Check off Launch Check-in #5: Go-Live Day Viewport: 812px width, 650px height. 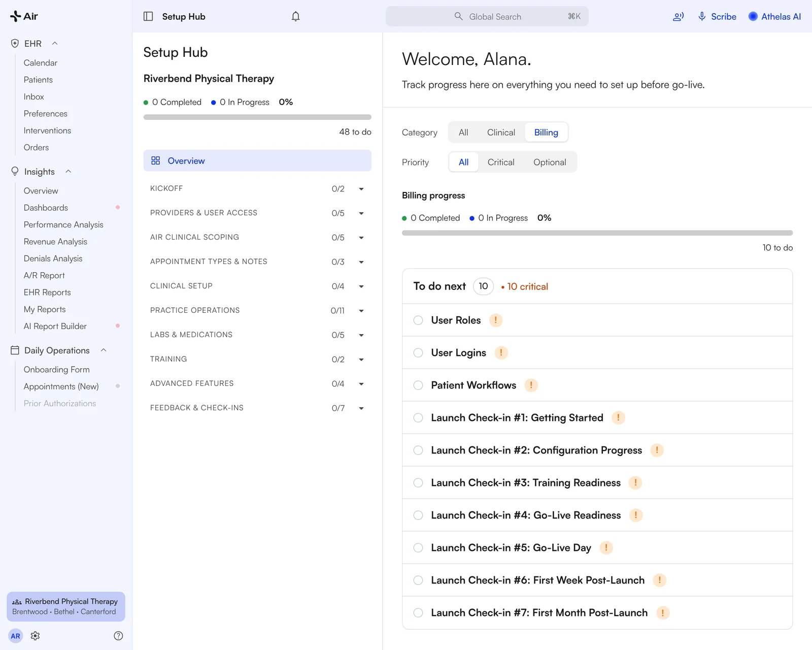click(x=418, y=547)
